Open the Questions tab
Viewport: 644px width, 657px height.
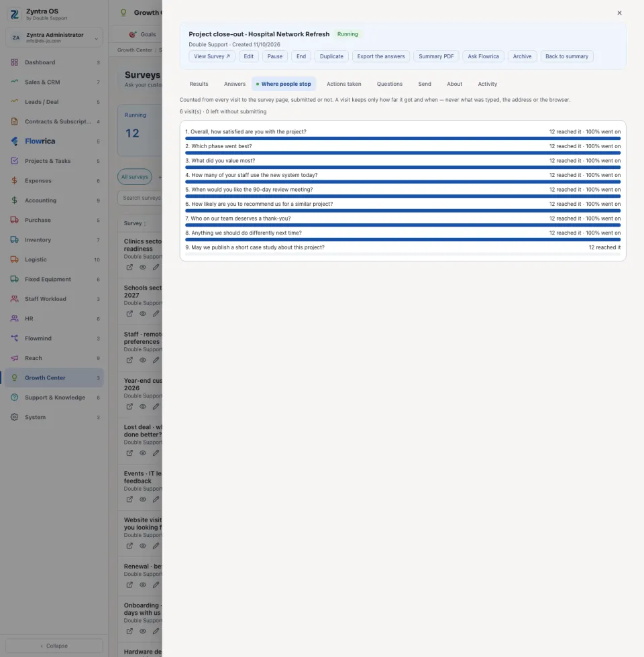[390, 84]
